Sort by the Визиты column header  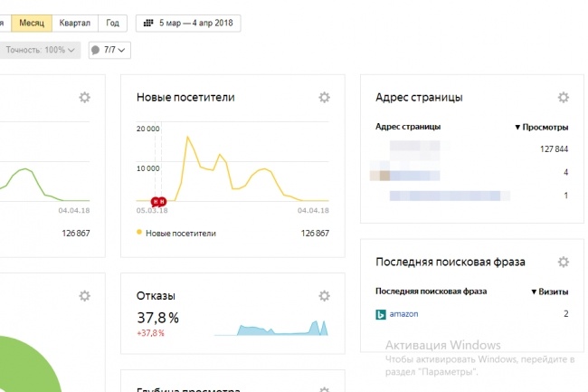pyautogui.click(x=550, y=292)
